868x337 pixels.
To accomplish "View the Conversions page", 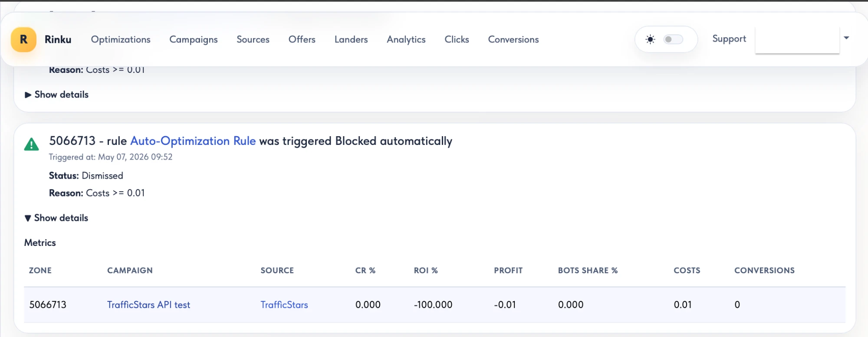I will point(513,39).
